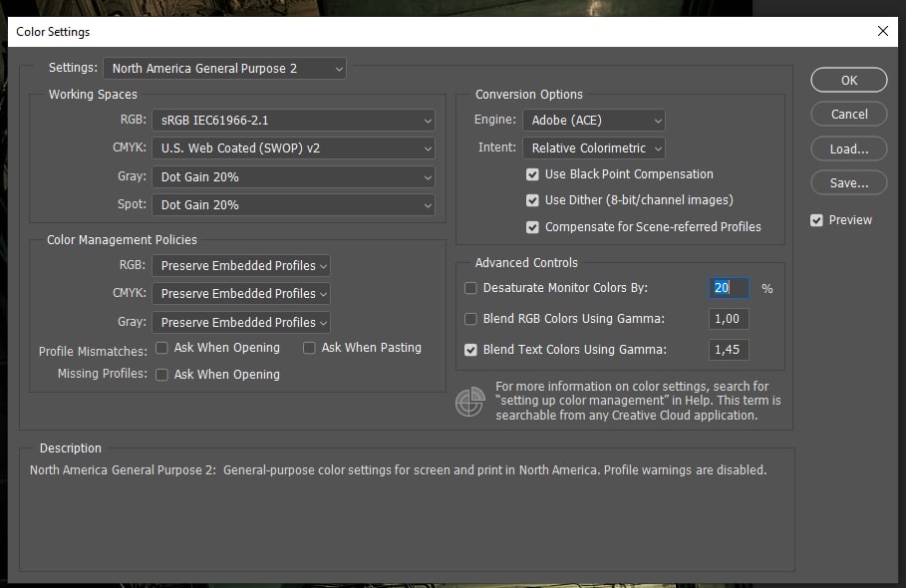
Task: Toggle Compensate for Scene-referred Profiles
Action: click(532, 227)
